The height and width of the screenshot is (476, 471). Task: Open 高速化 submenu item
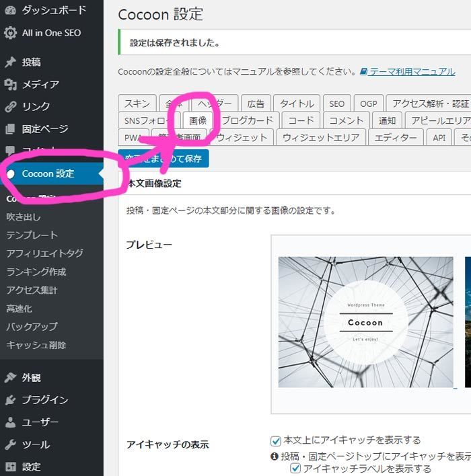tap(19, 309)
